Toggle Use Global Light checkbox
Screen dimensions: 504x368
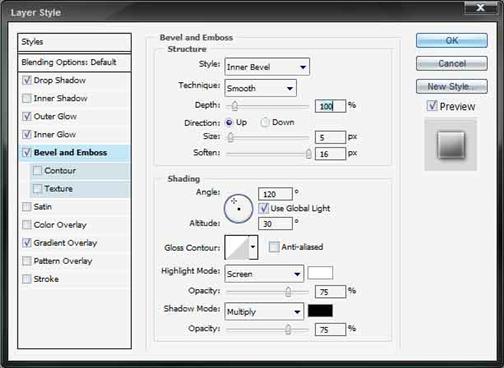coord(264,208)
